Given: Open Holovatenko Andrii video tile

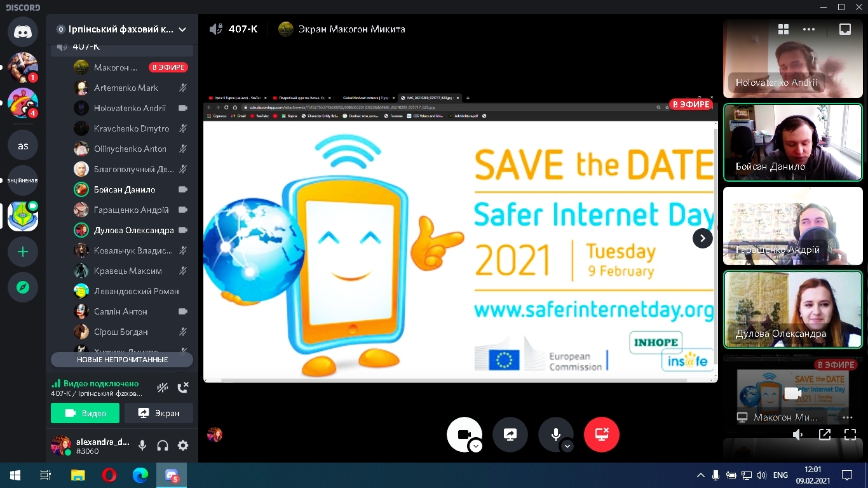Looking at the screenshot, I should click(793, 58).
